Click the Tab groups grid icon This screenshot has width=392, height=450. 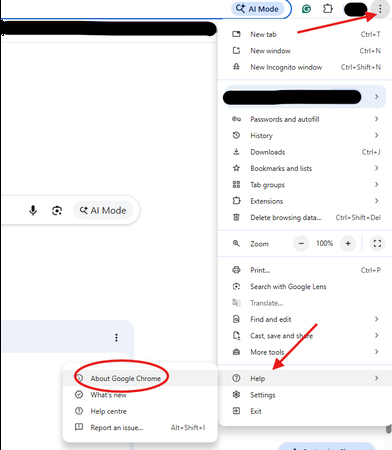click(x=236, y=184)
